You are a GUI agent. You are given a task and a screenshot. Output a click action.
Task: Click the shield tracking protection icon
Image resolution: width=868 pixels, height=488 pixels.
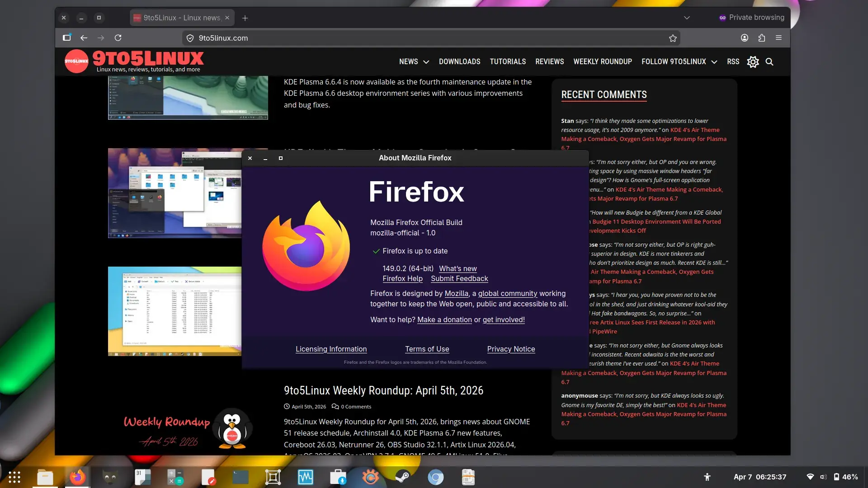tap(190, 38)
